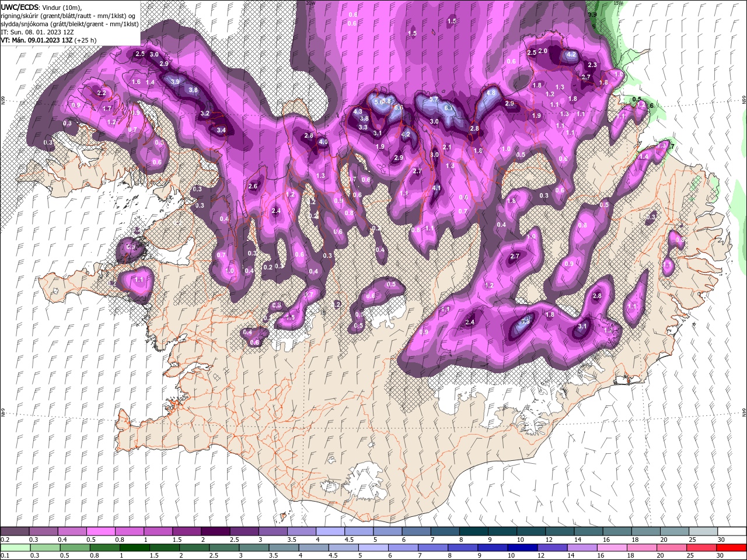
Task: Click the 3.9 precipitation value on the map
Action: tap(175, 82)
